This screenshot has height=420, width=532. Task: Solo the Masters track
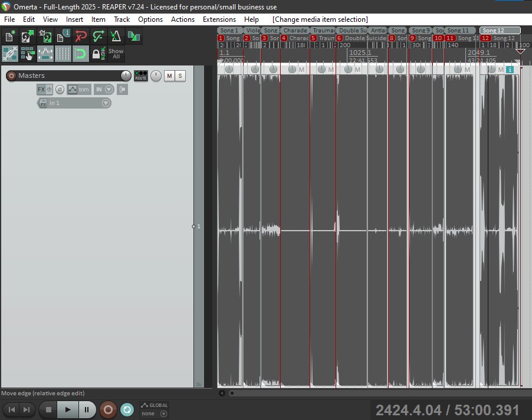point(180,76)
